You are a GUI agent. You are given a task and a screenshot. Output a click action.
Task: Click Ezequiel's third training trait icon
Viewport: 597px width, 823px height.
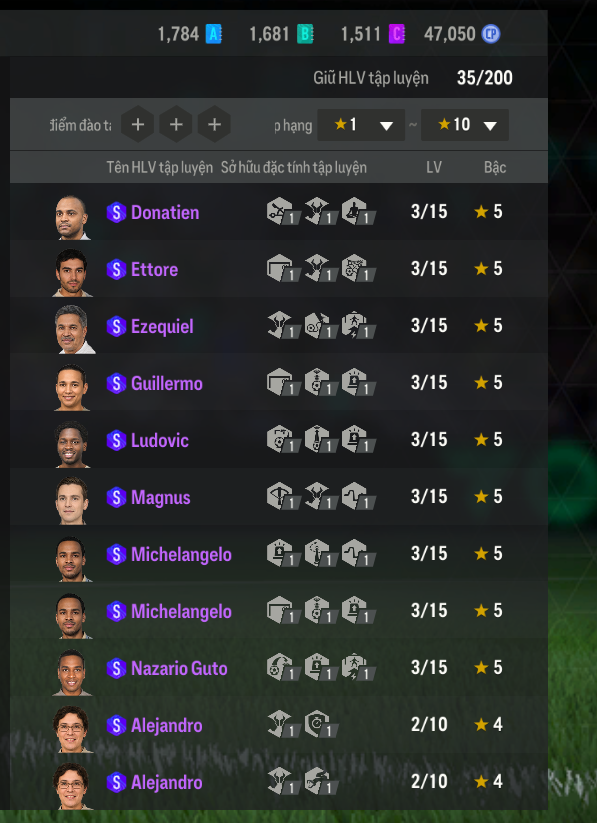[x=359, y=325]
